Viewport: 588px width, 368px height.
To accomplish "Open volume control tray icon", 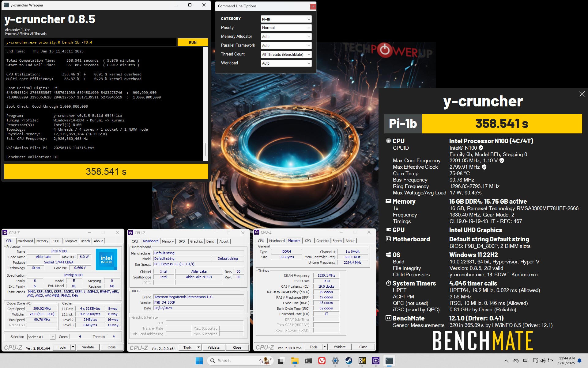I will (543, 361).
